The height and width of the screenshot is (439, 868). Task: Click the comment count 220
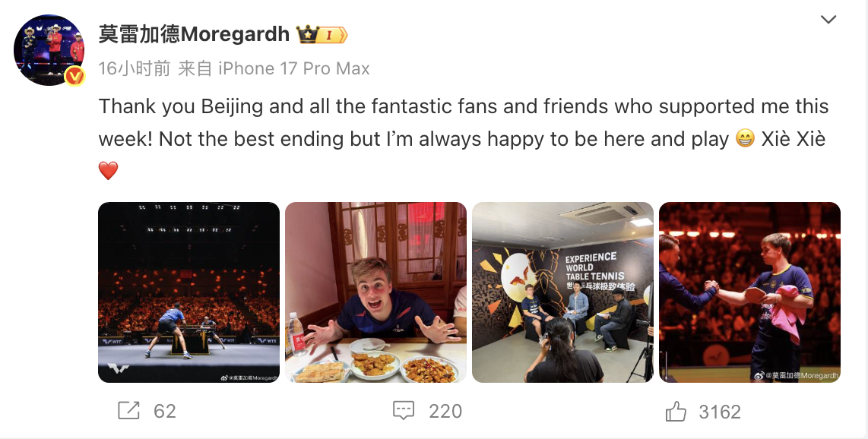(445, 412)
